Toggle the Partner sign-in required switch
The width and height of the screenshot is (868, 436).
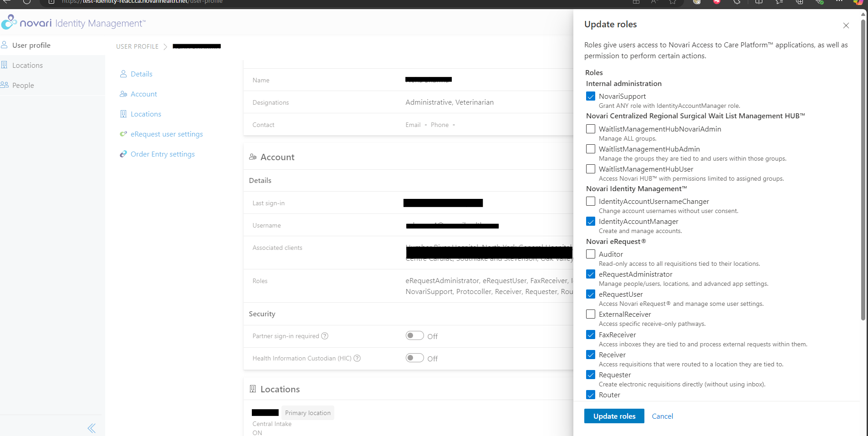point(415,335)
